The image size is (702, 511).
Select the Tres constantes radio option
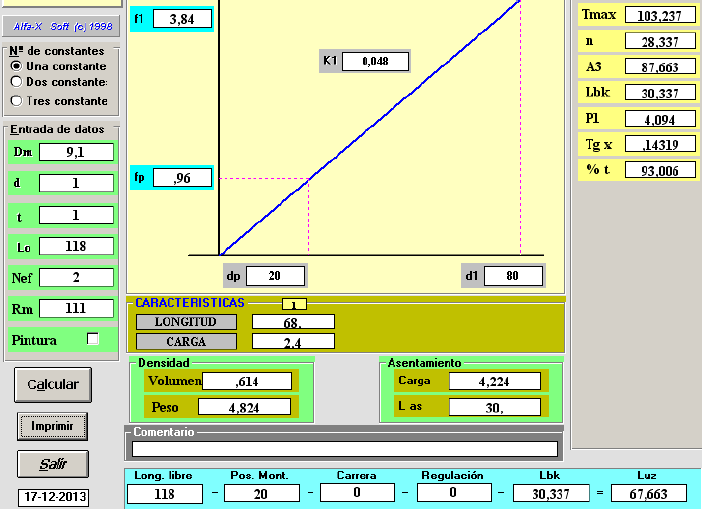point(16,100)
